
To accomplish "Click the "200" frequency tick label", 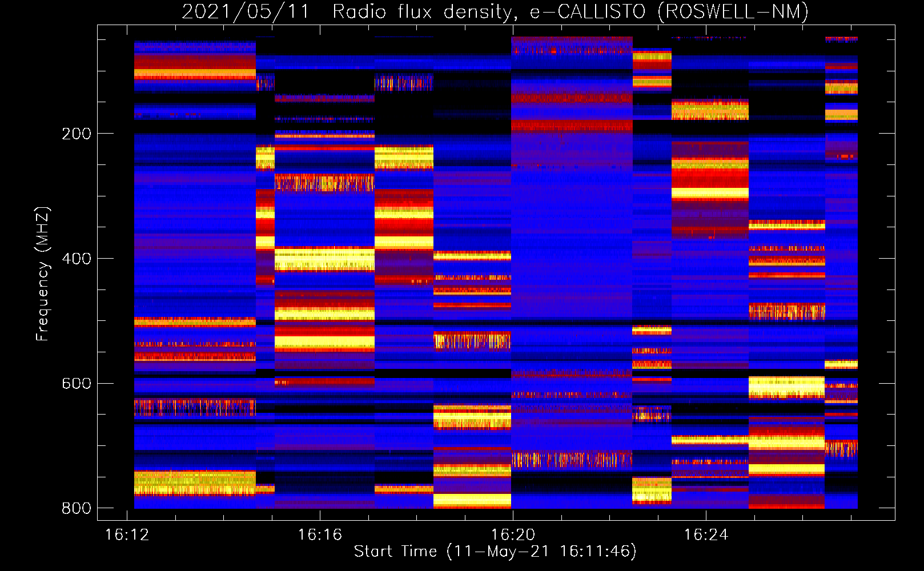I will (x=77, y=134).
